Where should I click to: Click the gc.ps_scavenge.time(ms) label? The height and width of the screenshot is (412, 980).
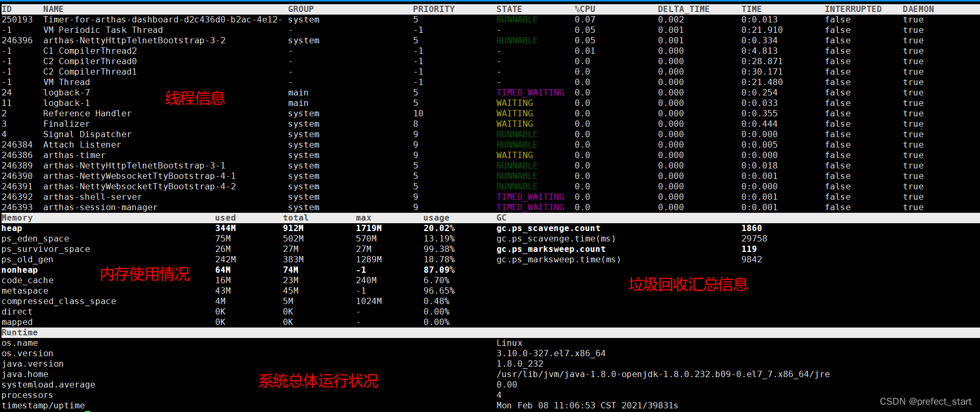[556, 239]
